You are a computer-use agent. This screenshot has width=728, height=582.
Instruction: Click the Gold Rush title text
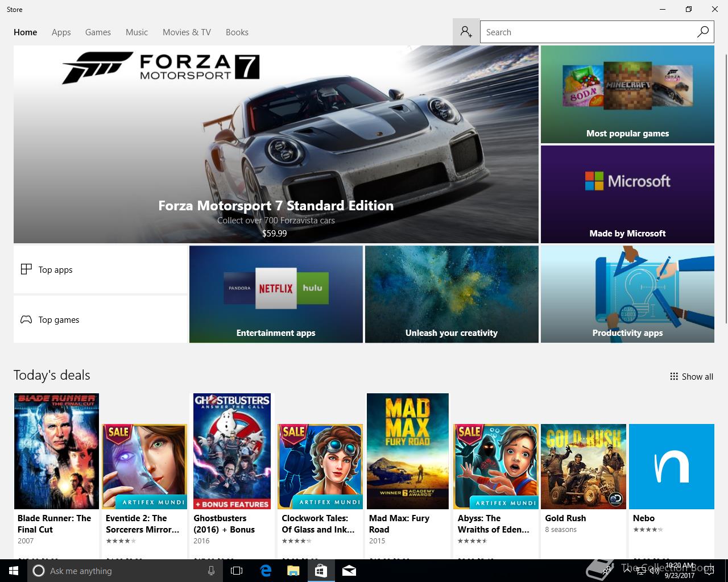coord(565,518)
